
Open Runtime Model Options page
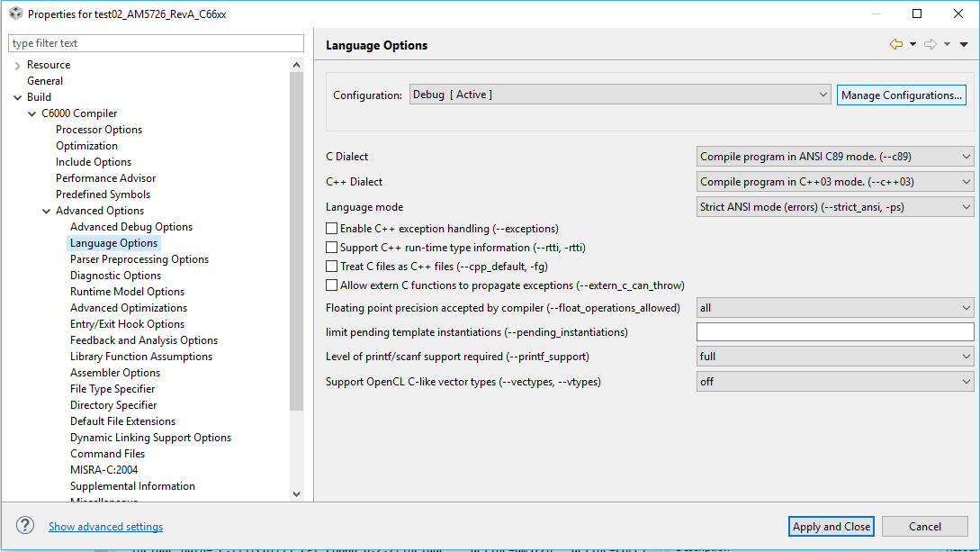127,292
